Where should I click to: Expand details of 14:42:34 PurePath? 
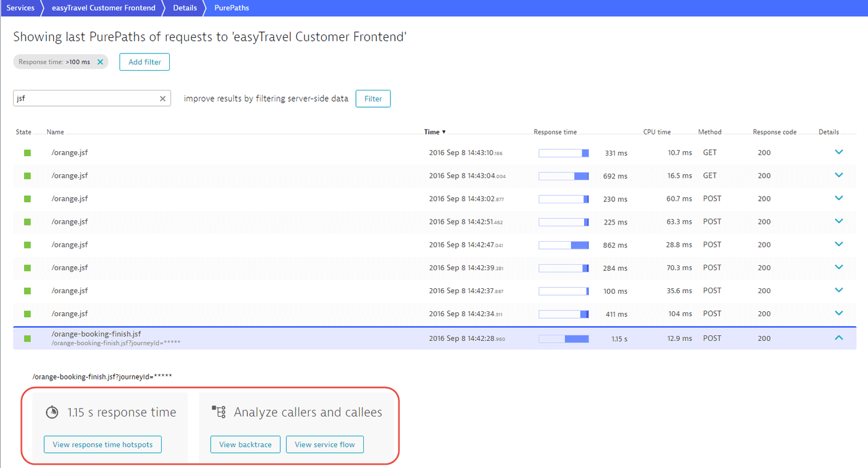pyautogui.click(x=839, y=312)
